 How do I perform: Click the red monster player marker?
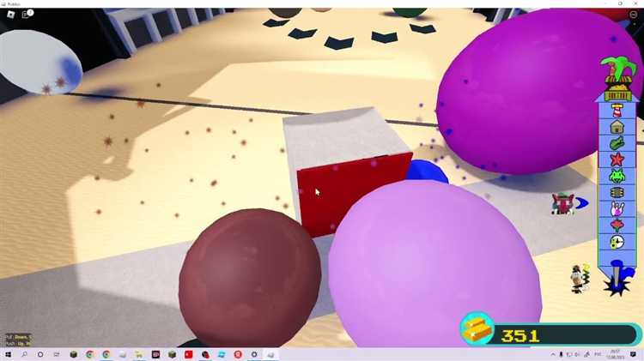click(x=563, y=203)
